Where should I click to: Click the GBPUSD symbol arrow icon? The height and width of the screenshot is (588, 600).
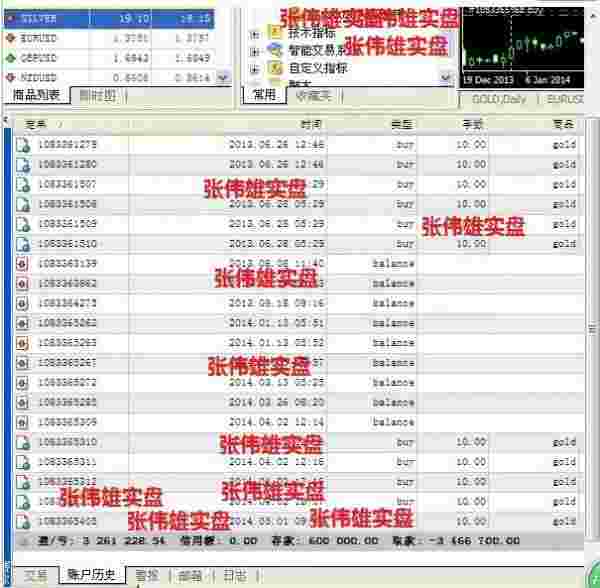pos(10,58)
